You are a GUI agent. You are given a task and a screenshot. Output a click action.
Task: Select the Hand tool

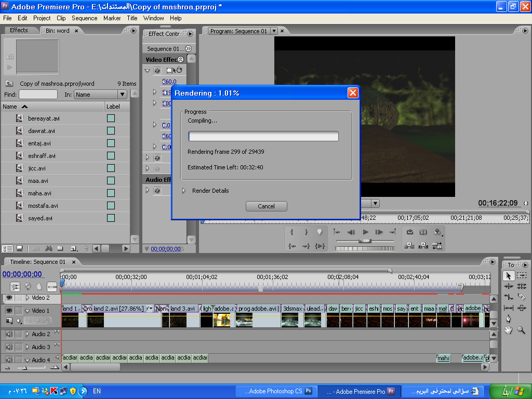(x=508, y=330)
